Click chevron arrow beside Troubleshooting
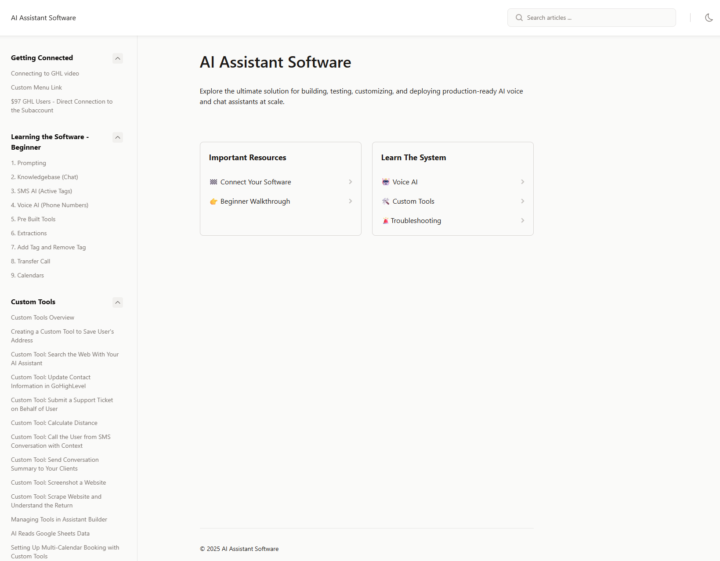The image size is (720, 561). point(522,220)
